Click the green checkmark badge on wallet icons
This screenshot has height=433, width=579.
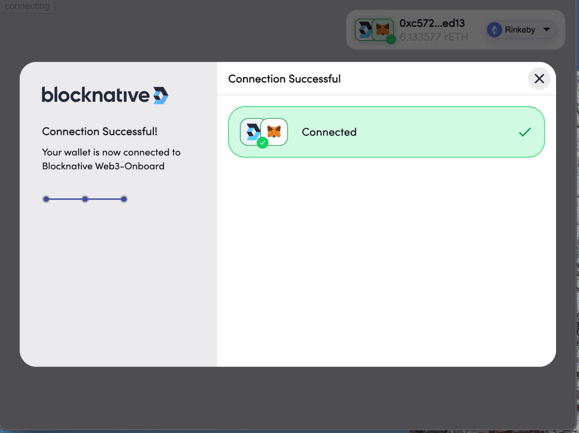(x=263, y=142)
